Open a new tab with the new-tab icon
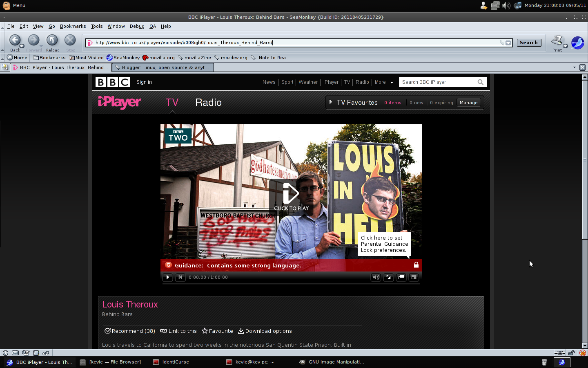 tap(5, 67)
